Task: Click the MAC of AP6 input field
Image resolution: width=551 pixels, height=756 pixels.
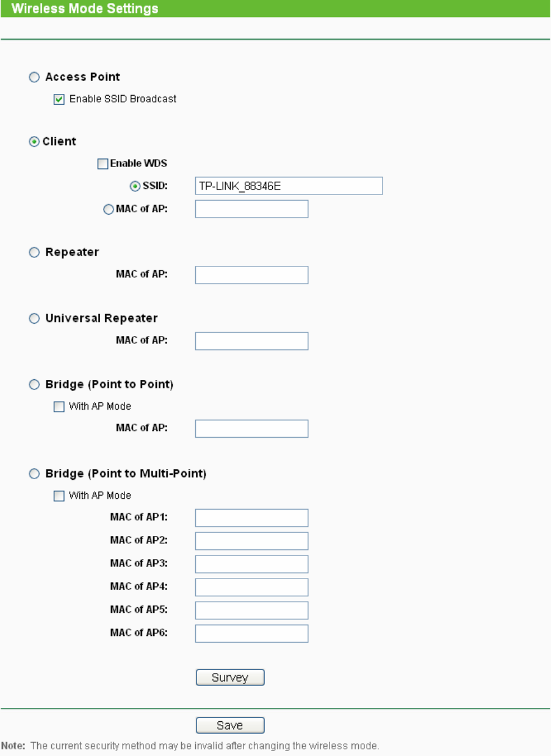Action: coord(251,633)
